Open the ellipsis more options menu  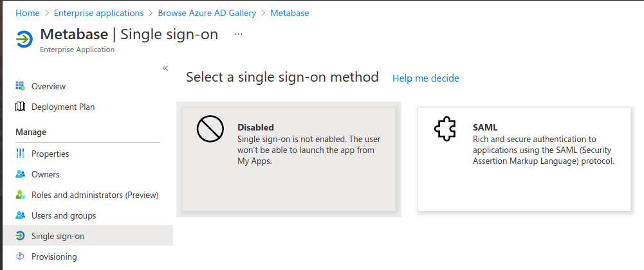239,34
